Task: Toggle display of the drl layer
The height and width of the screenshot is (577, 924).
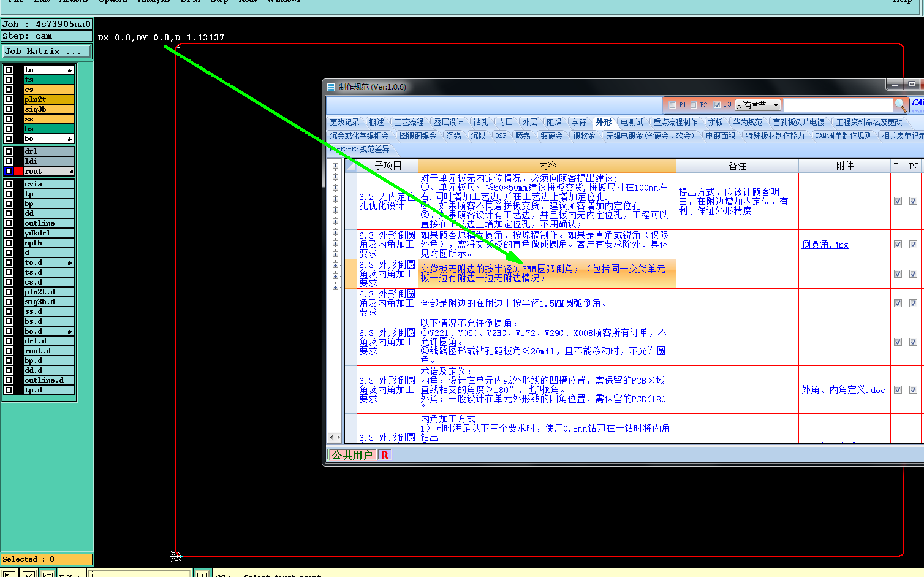Action: (x=9, y=151)
